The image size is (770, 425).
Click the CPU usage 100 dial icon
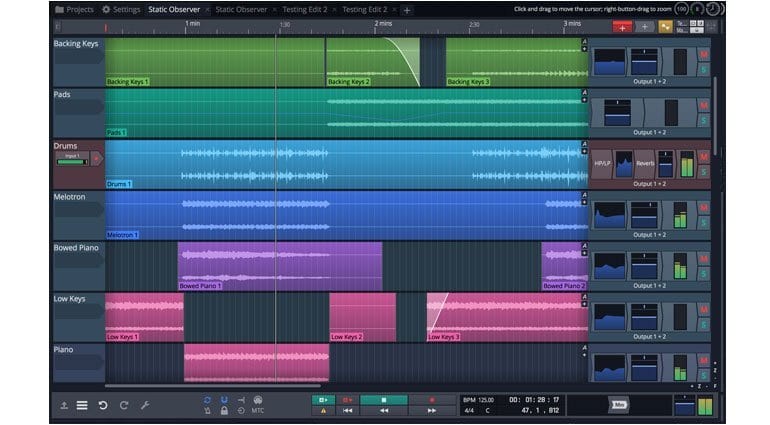[x=681, y=9]
